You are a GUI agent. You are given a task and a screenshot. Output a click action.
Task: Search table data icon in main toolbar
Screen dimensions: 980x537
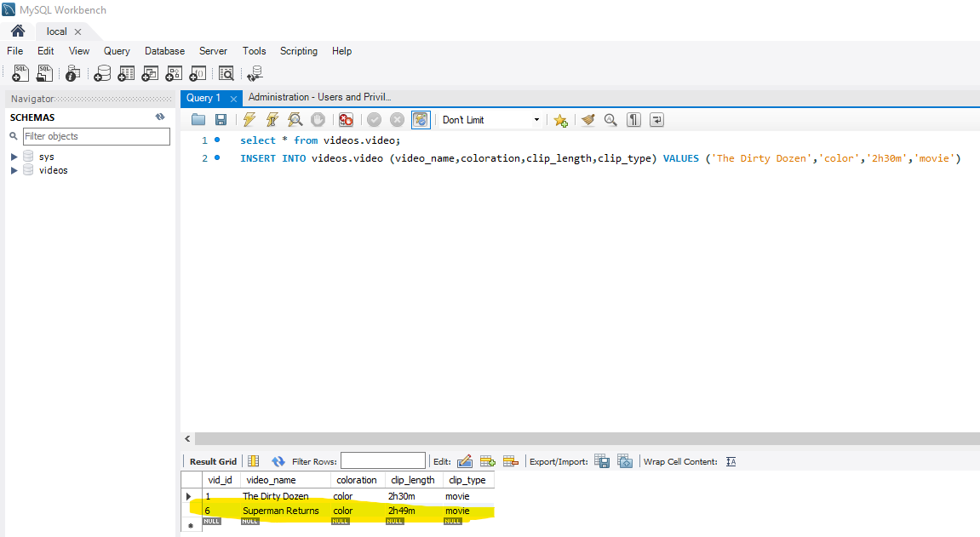226,74
